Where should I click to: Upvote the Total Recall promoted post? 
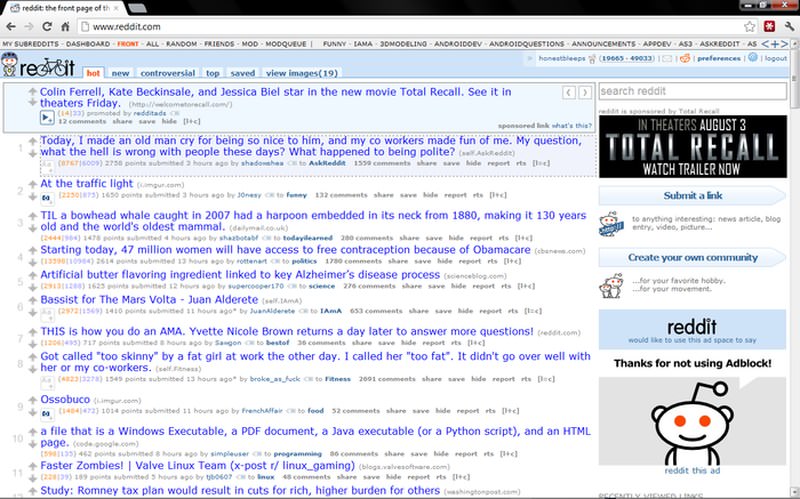(32, 91)
